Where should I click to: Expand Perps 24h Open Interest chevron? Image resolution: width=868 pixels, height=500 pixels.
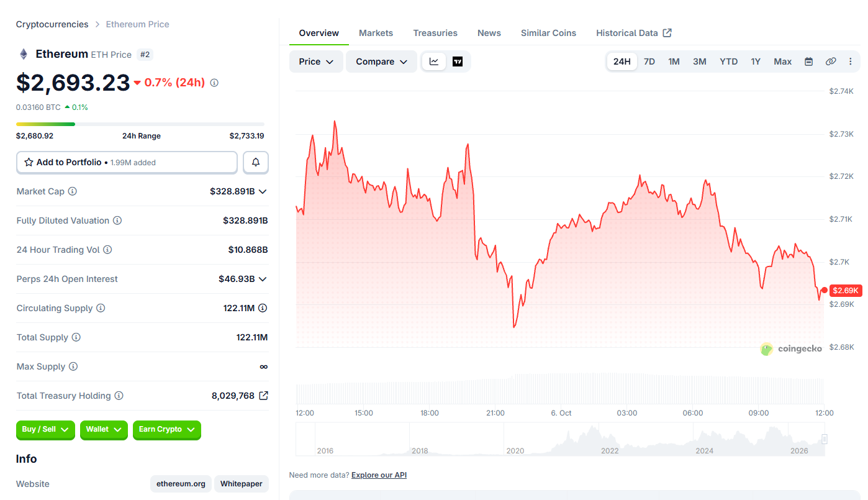263,279
